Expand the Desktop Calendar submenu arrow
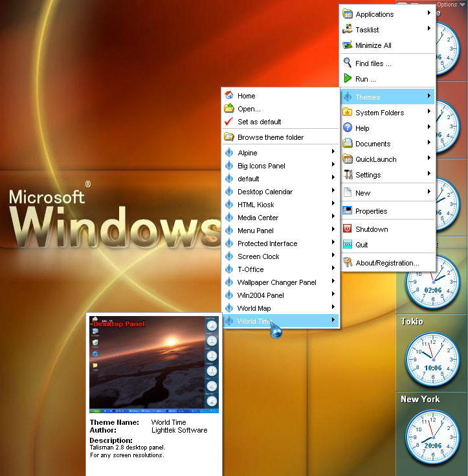The width and height of the screenshot is (468, 476). (333, 190)
